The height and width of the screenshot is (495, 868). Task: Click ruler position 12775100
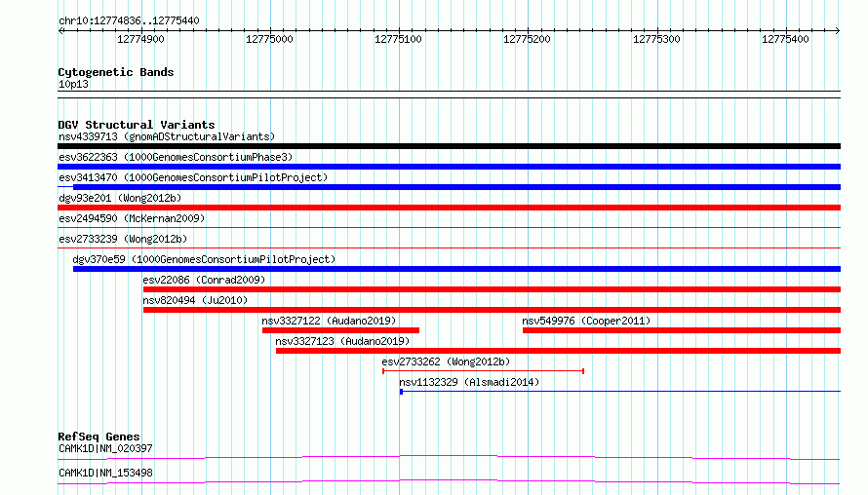pos(399,39)
